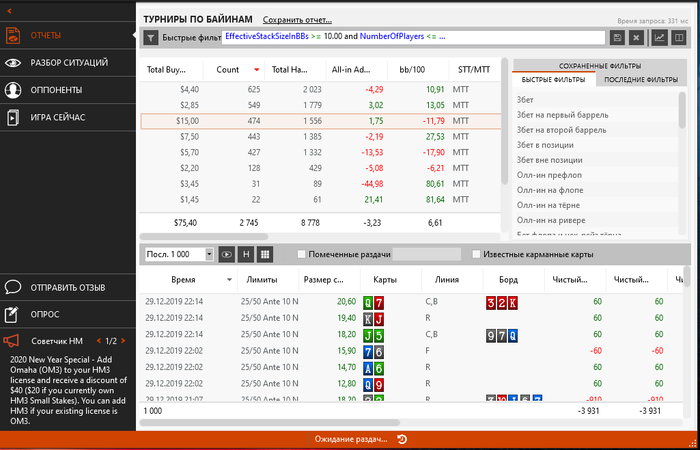Click the H hand history icon

[246, 254]
